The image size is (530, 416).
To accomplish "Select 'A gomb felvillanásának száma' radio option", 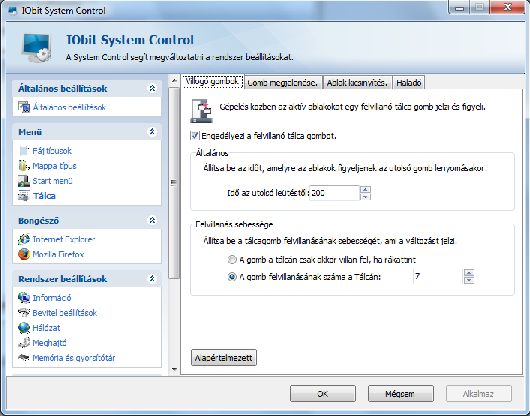I will [x=232, y=277].
